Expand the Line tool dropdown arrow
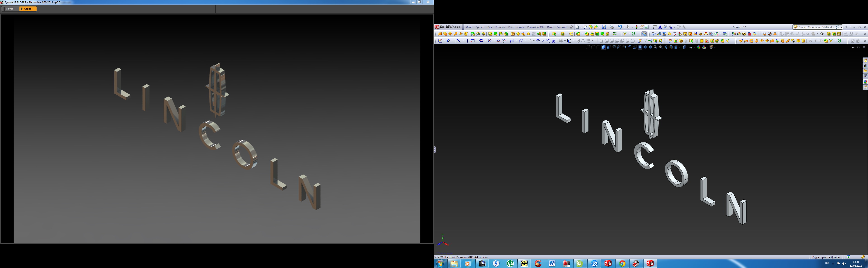 point(463,41)
